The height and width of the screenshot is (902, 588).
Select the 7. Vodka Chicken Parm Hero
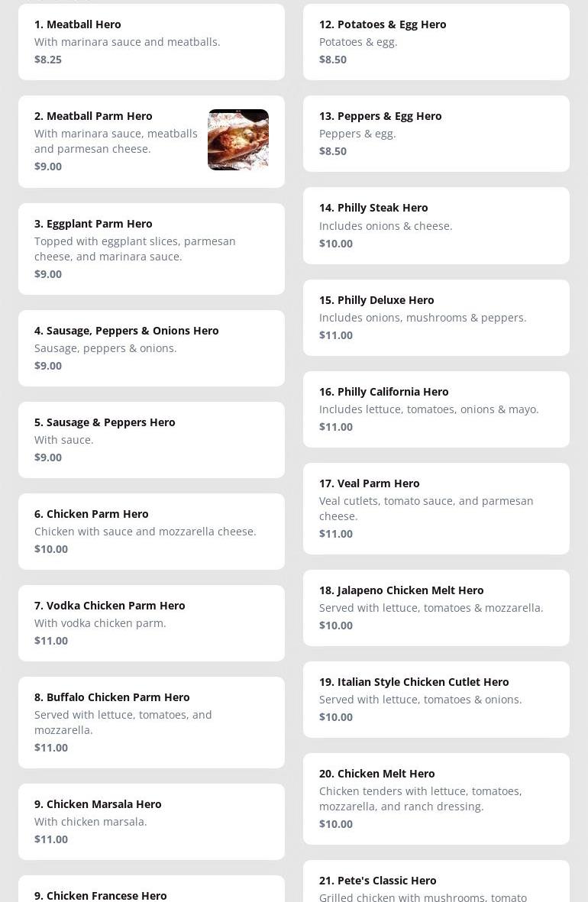pos(151,623)
